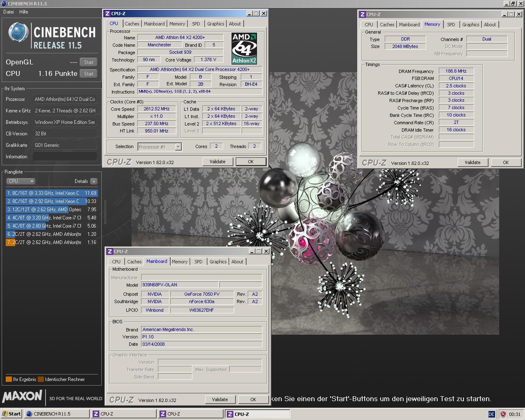The image size is (525, 420).
Task: Click the Memory Size value 2048 MBytes
Action: [405, 46]
